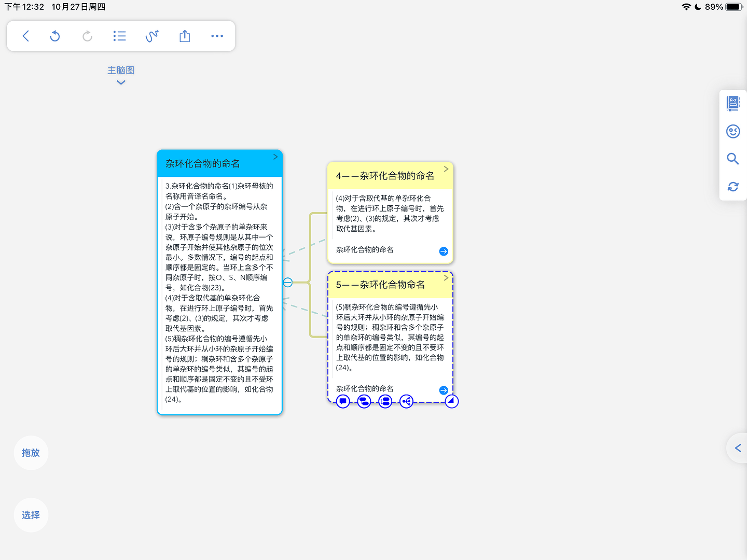The image size is (747, 560).
Task: Search the mind map with magnifier icon
Action: pyautogui.click(x=733, y=159)
